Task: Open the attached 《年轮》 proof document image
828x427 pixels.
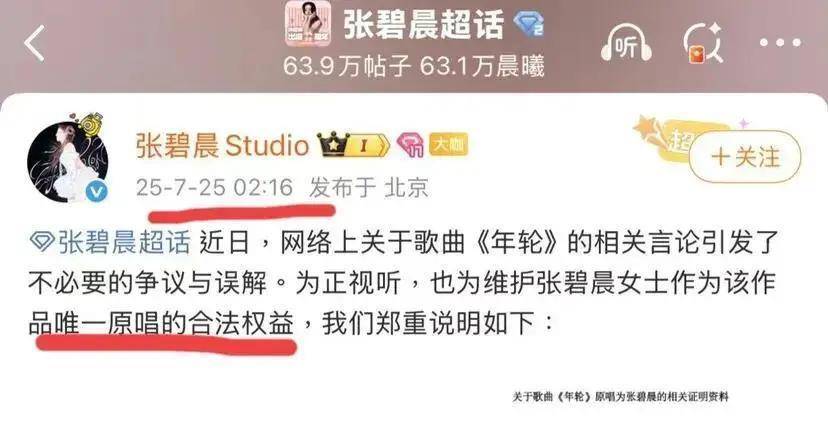Action: click(620, 396)
